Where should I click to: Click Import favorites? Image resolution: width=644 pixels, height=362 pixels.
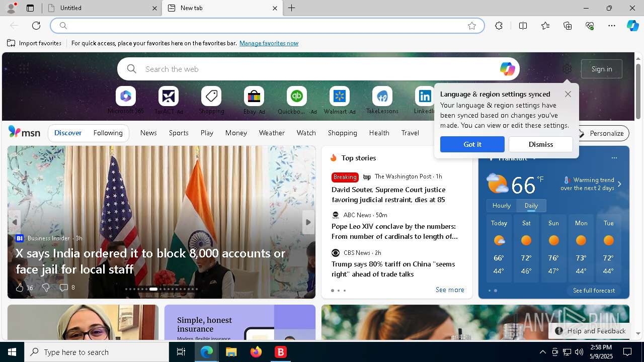[x=34, y=43]
